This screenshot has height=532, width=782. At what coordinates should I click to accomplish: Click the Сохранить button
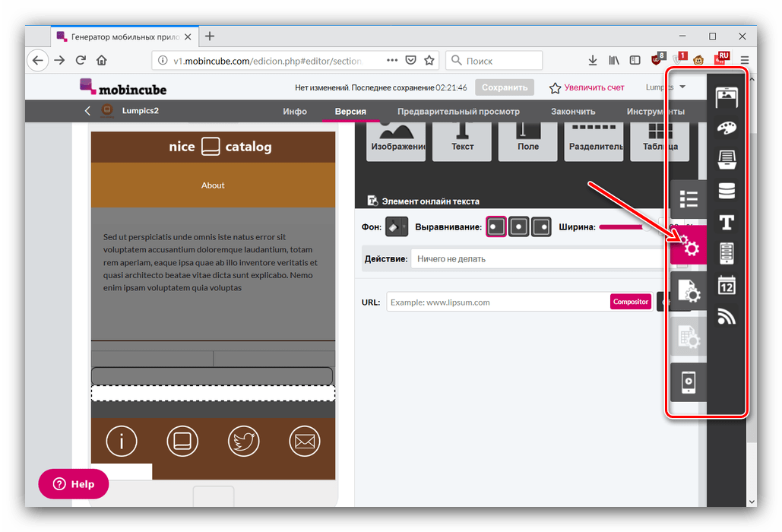(x=504, y=87)
